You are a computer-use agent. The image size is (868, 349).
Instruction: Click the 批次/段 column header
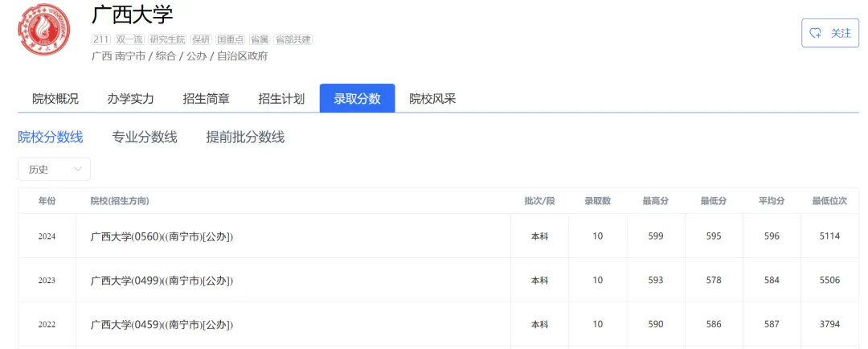pyautogui.click(x=540, y=201)
